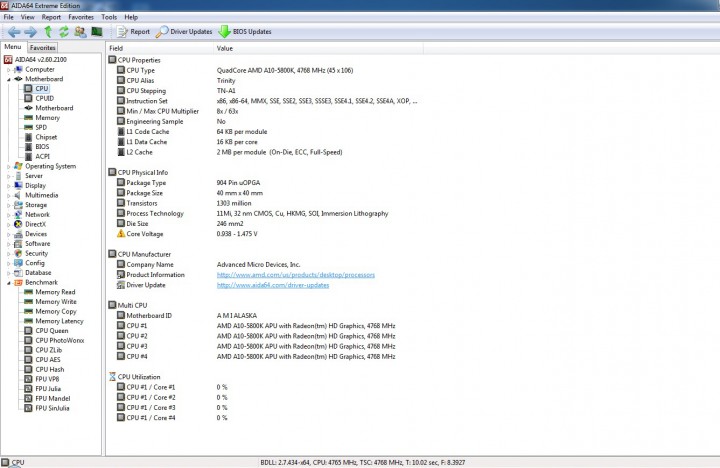
Task: Open the Report menu
Action: [51, 17]
